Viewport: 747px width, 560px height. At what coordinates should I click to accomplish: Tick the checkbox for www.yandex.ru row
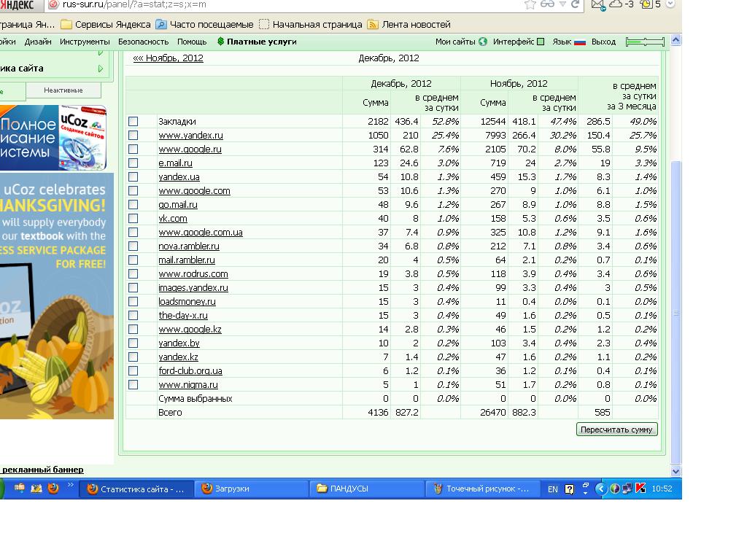click(x=133, y=135)
